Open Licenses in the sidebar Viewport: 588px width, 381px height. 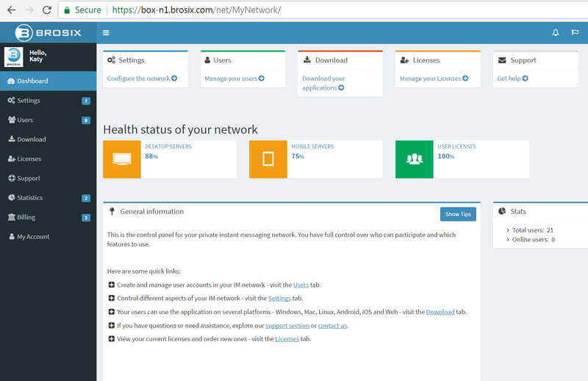pyautogui.click(x=48, y=159)
